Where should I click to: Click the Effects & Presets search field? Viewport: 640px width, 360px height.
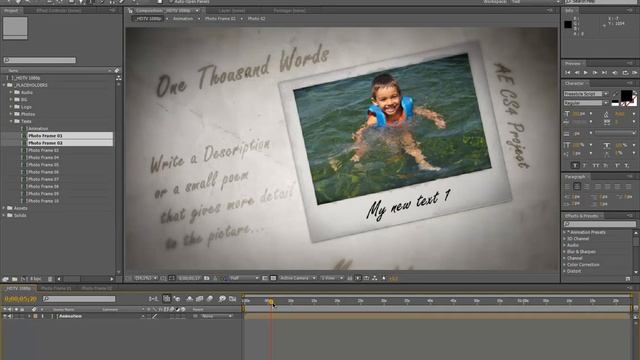(600, 224)
